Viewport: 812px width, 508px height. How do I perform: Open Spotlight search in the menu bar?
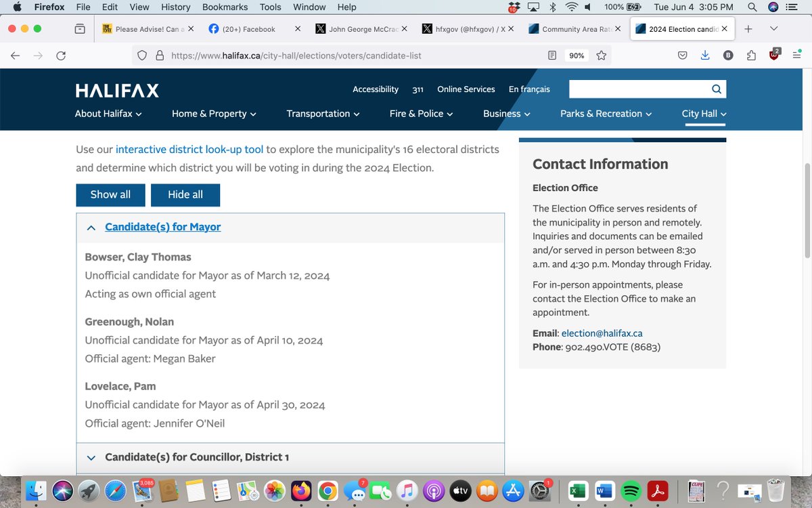tap(752, 7)
